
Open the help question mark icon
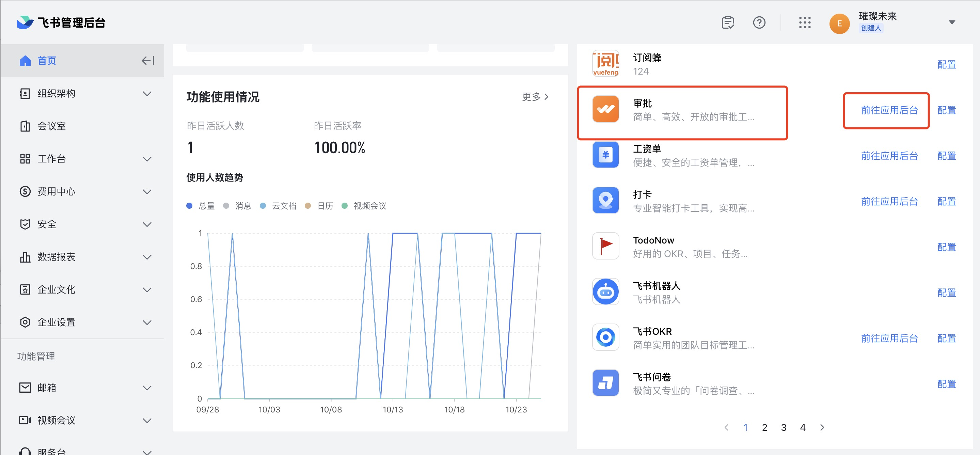[x=759, y=23]
